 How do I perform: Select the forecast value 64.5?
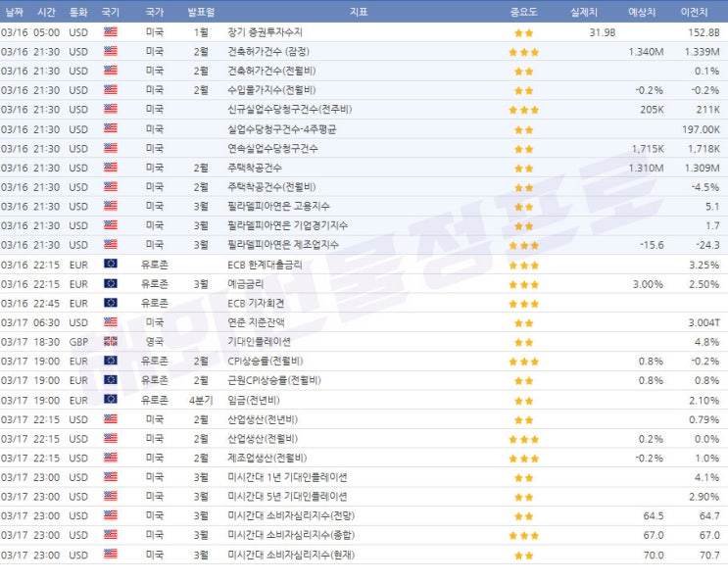[654, 516]
